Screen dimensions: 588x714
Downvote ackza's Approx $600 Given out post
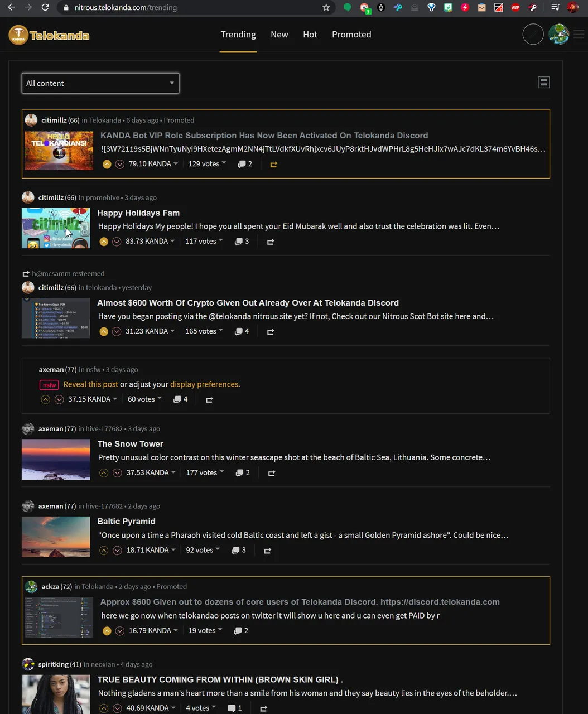(120, 631)
